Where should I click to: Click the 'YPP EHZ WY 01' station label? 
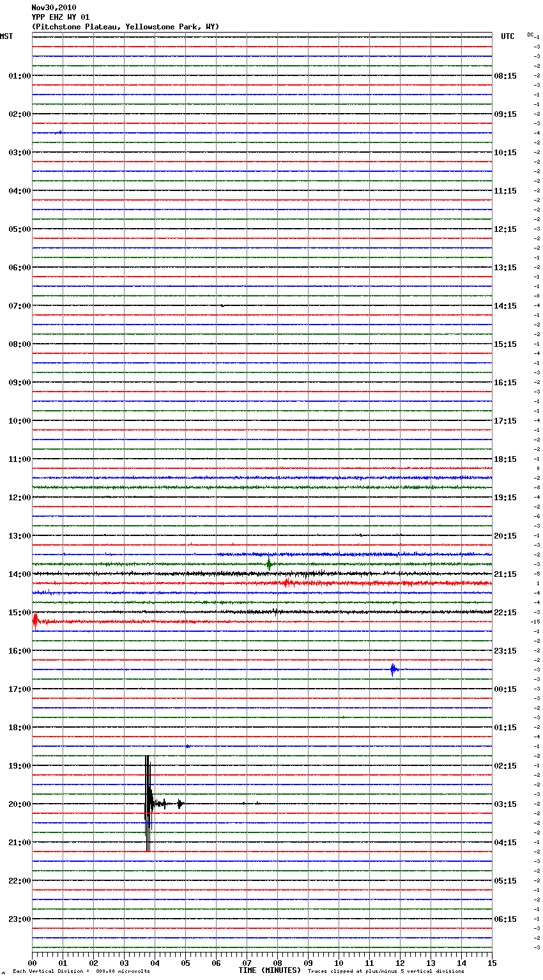tap(61, 17)
